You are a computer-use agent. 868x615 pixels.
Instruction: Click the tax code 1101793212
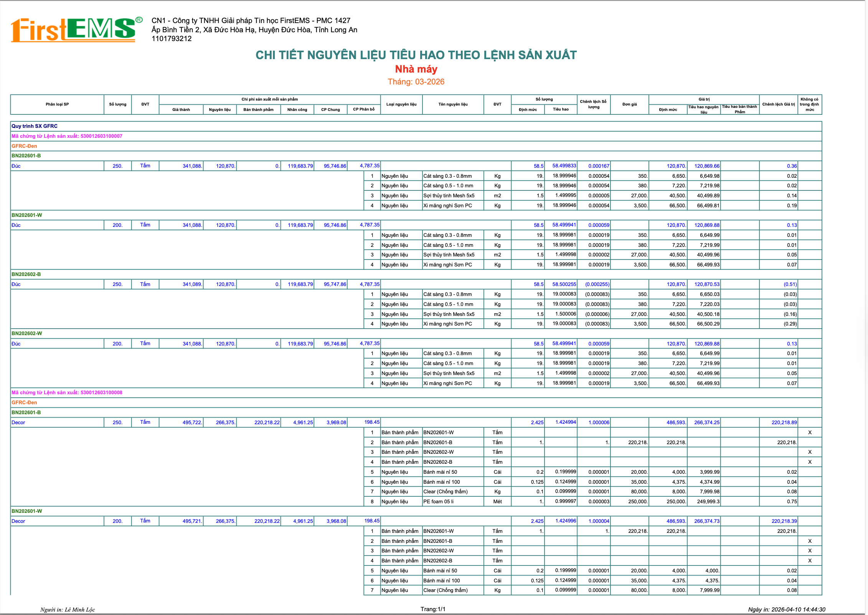[x=172, y=39]
